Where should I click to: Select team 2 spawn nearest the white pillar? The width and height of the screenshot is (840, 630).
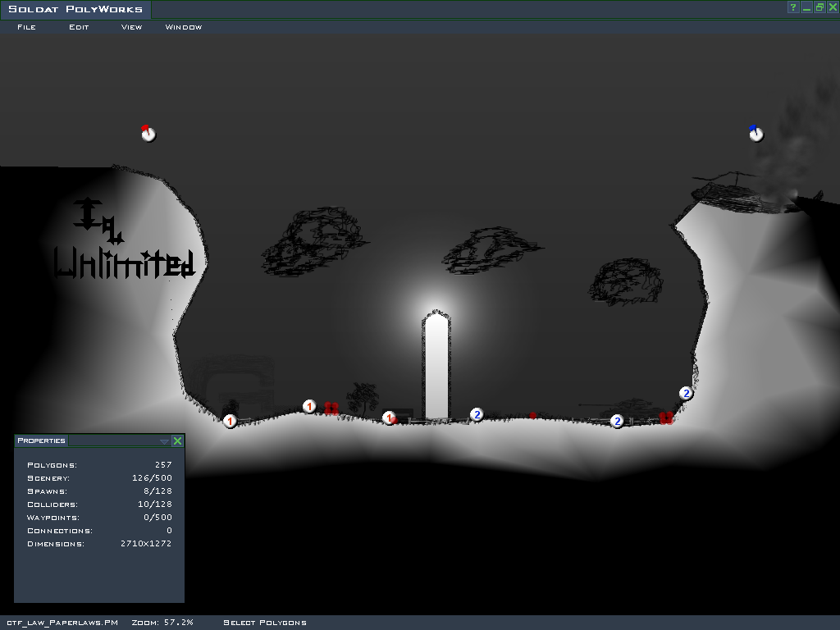point(477,414)
